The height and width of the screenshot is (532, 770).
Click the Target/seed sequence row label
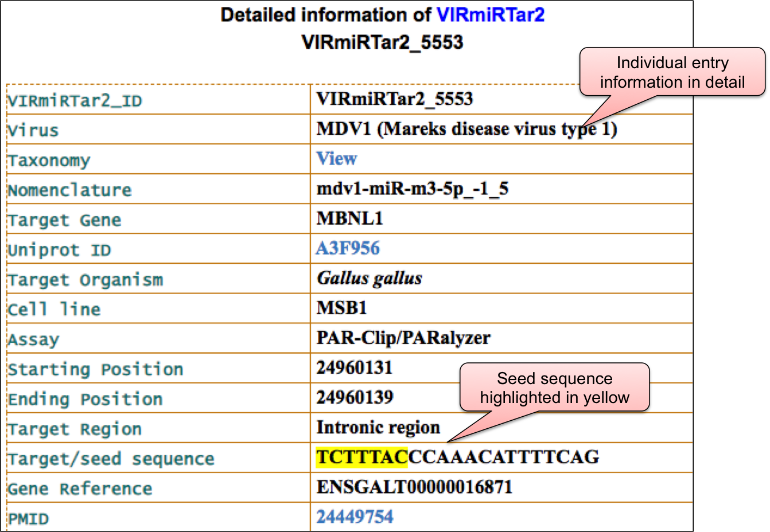coord(111,459)
